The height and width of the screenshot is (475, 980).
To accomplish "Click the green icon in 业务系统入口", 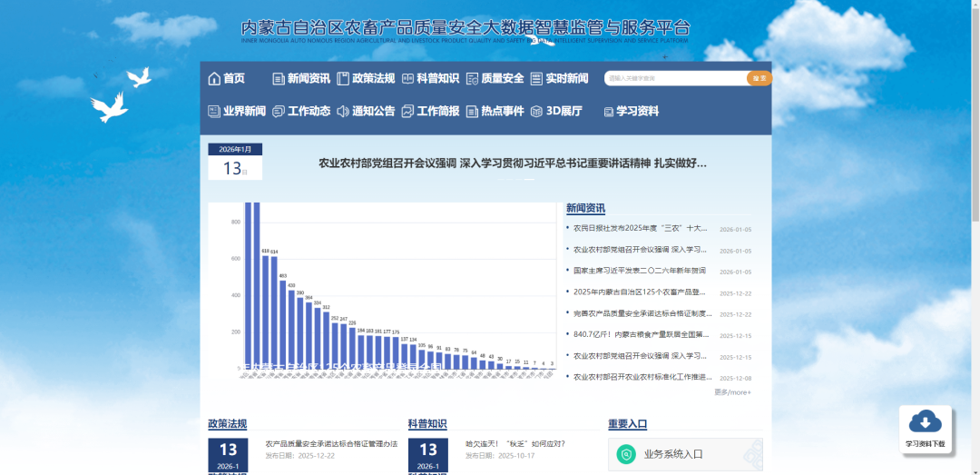I will pyautogui.click(x=625, y=454).
